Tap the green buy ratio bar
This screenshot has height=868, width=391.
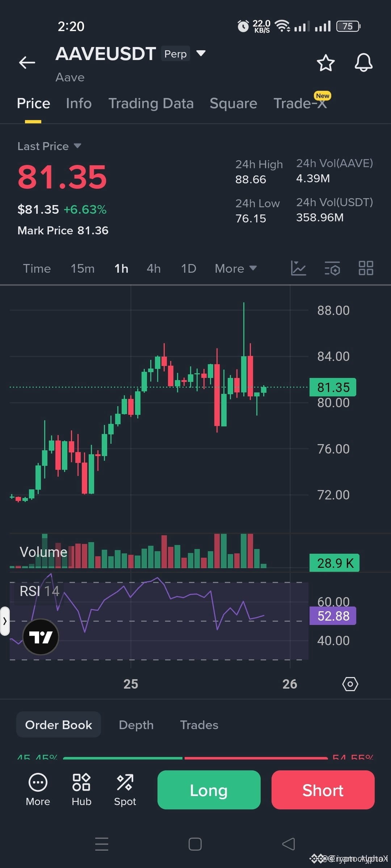point(123,758)
